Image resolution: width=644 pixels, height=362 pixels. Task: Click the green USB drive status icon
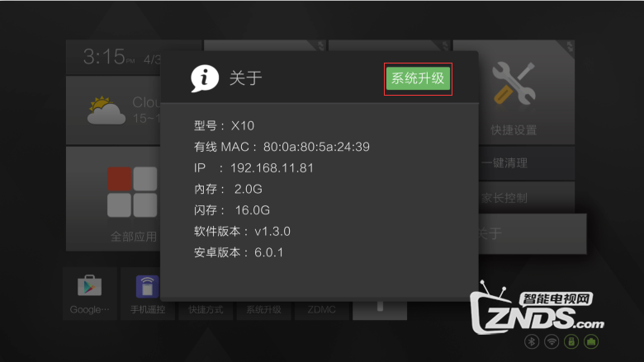pos(571,341)
